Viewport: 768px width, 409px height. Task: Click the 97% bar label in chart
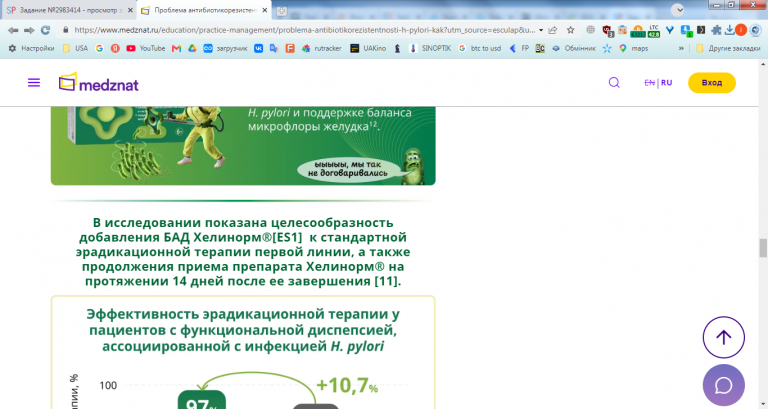pyautogui.click(x=201, y=401)
